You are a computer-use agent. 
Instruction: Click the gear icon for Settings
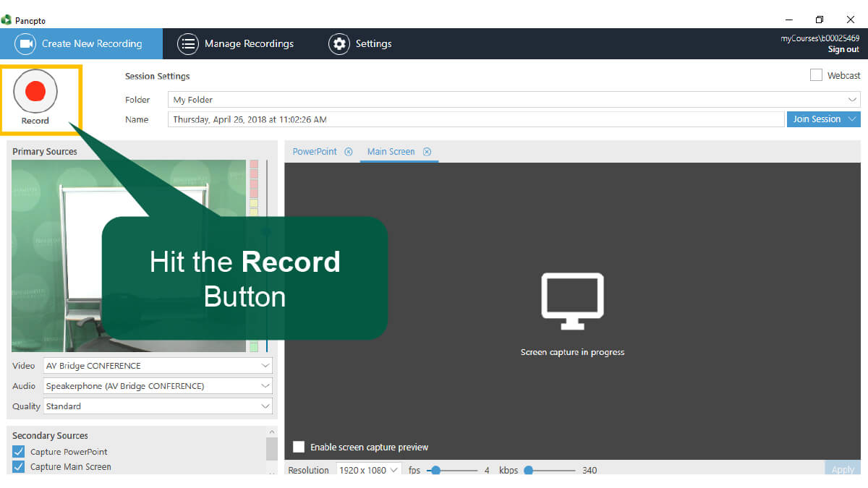(x=339, y=43)
